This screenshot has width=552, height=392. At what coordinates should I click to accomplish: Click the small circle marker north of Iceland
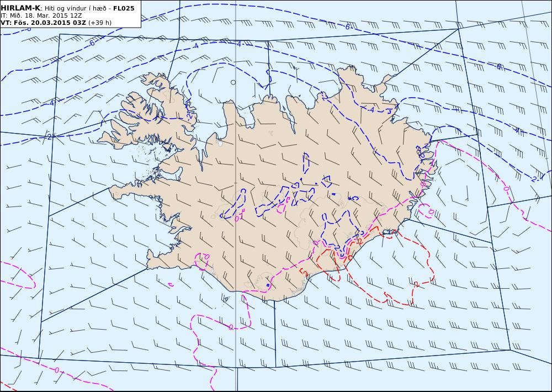coord(233,82)
